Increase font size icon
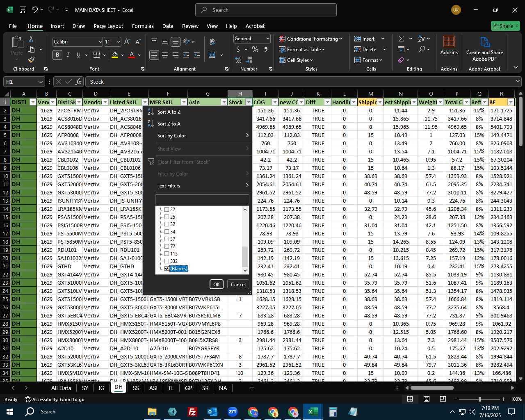Viewport: 525px width, 420px height. click(127, 42)
